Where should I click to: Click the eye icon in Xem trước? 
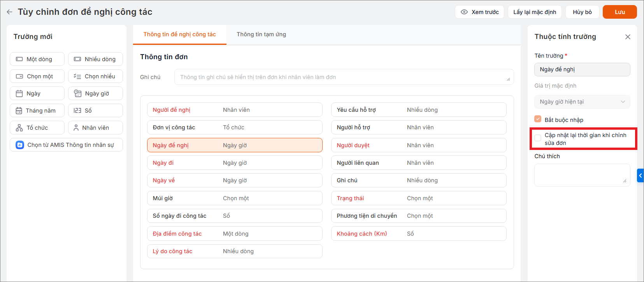tap(464, 12)
